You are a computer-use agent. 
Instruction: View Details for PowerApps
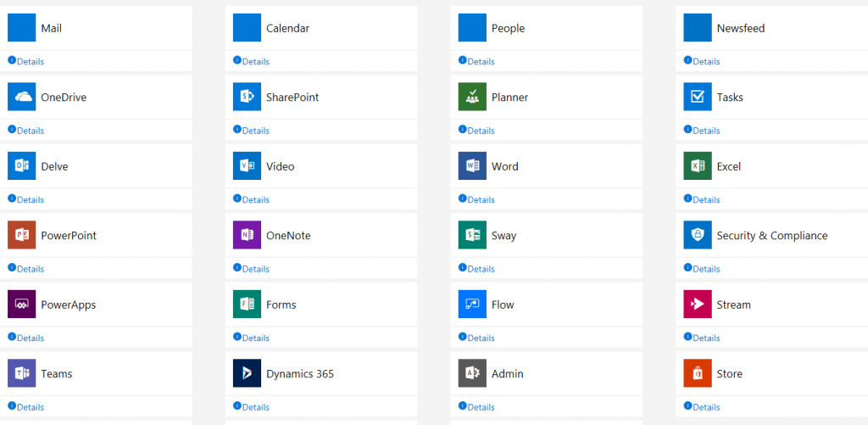pyautogui.click(x=26, y=338)
